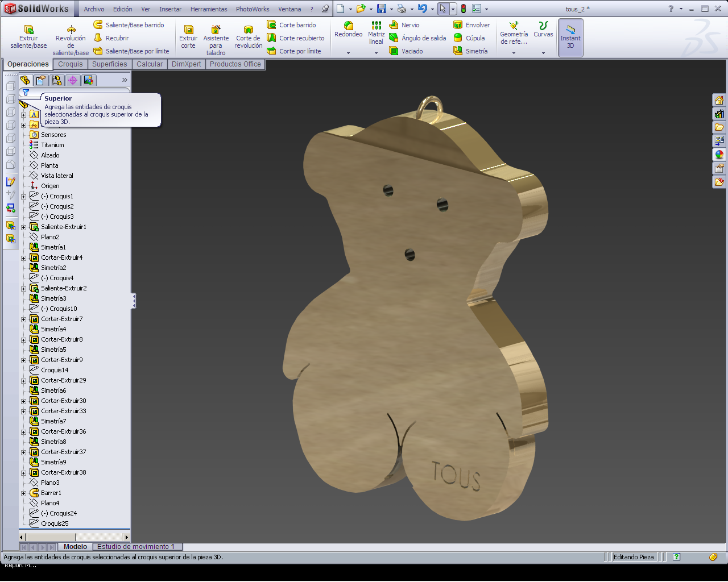Choose Saliente/Base barrido command
This screenshot has width=728, height=582.
coord(129,25)
